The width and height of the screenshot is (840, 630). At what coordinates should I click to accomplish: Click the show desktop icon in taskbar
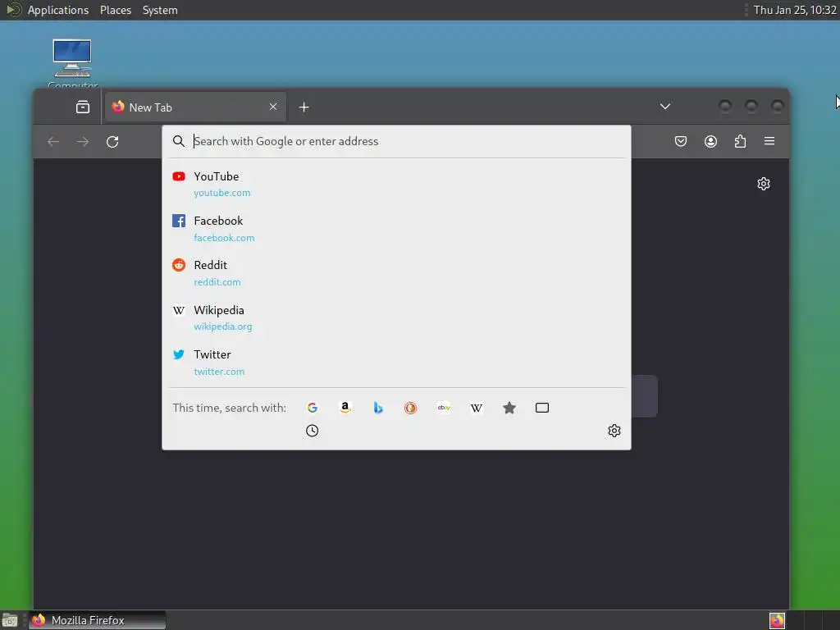point(10,620)
